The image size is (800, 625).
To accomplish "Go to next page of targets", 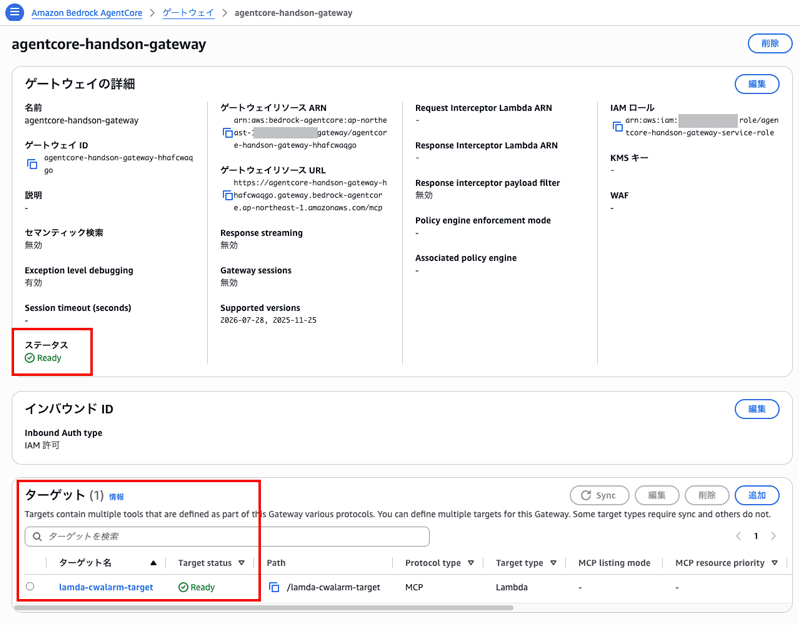I will (x=773, y=536).
